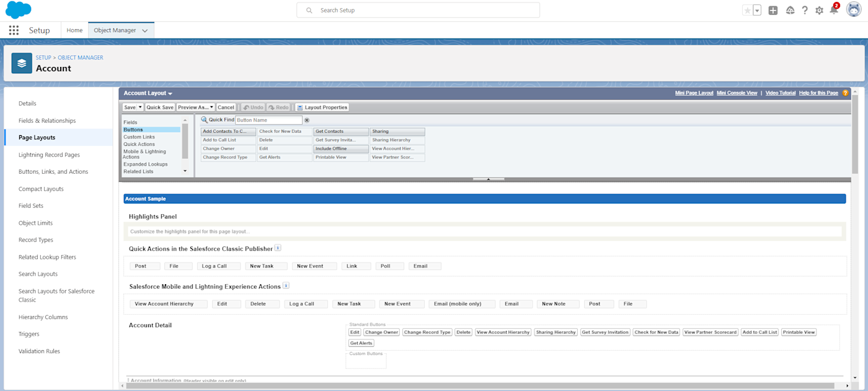Image resolution: width=868 pixels, height=391 pixels.
Task: Click the SETUP breadcrumb link
Action: (43, 57)
